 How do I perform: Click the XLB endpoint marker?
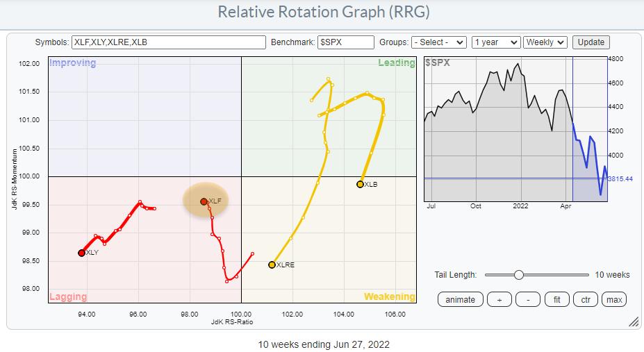[x=360, y=184]
